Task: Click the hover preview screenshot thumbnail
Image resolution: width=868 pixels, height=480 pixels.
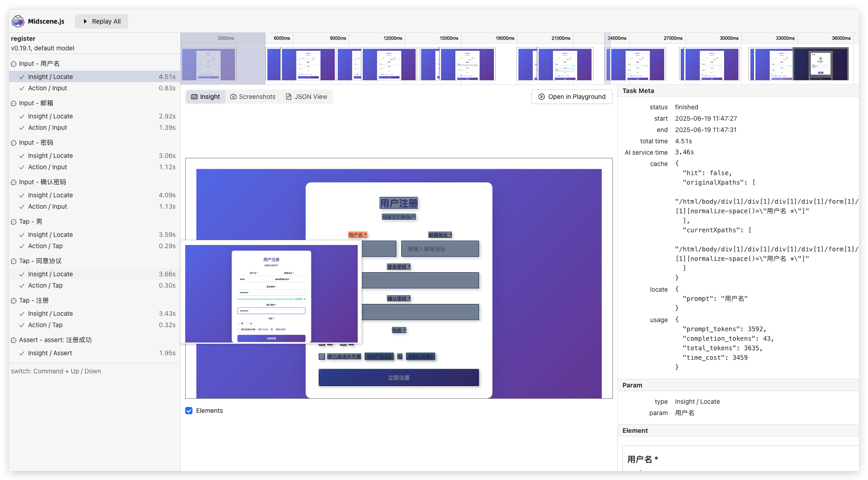Action: (271, 294)
